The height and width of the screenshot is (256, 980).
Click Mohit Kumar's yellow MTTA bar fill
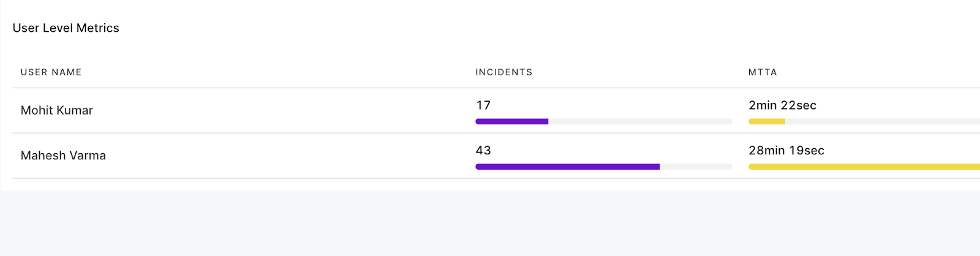(x=767, y=121)
